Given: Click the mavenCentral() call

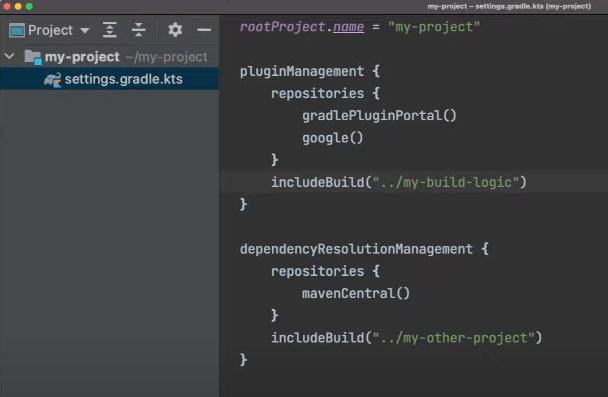Looking at the screenshot, I should pyautogui.click(x=356, y=293).
